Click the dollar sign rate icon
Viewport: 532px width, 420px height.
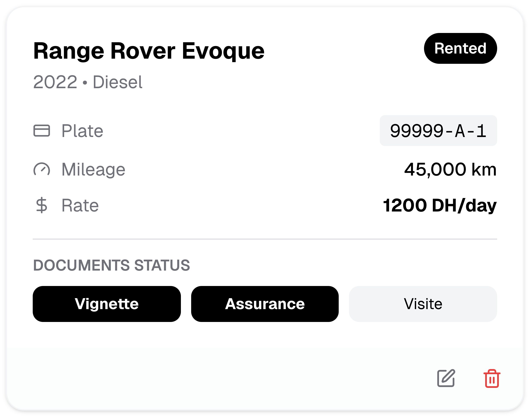pyautogui.click(x=41, y=205)
